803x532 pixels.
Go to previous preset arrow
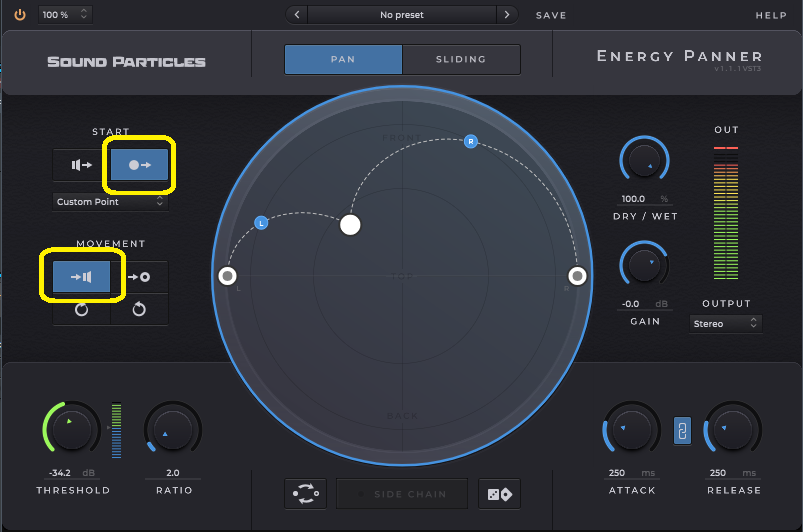[x=297, y=14]
